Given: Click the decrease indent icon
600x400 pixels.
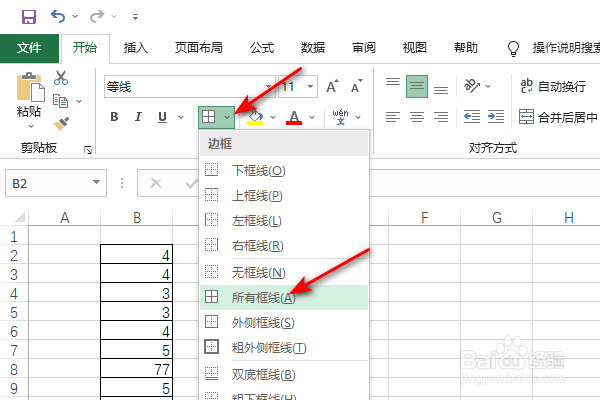Looking at the screenshot, I should click(471, 117).
